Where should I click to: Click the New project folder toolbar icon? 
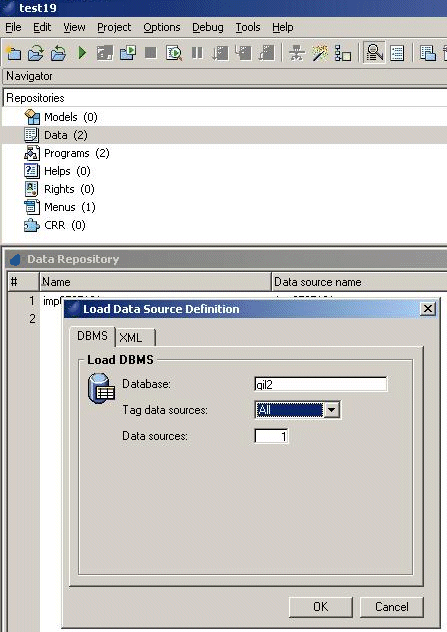[x=13, y=53]
